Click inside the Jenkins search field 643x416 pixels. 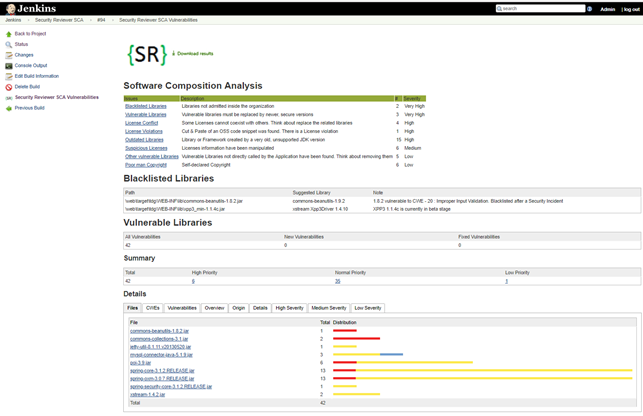[543, 9]
